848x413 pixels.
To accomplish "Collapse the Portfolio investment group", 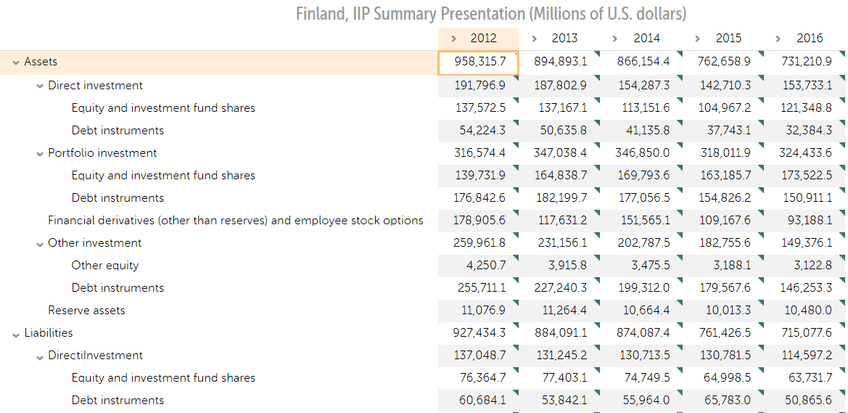I will point(39,153).
